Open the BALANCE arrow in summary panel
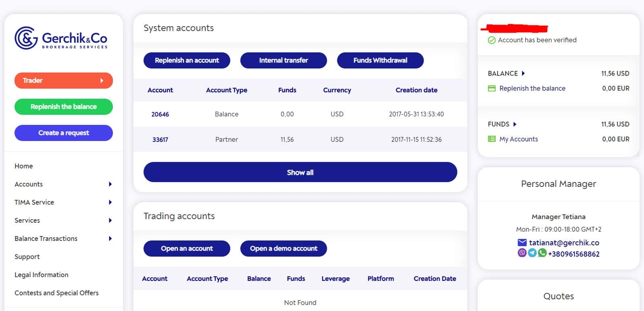 click(523, 73)
